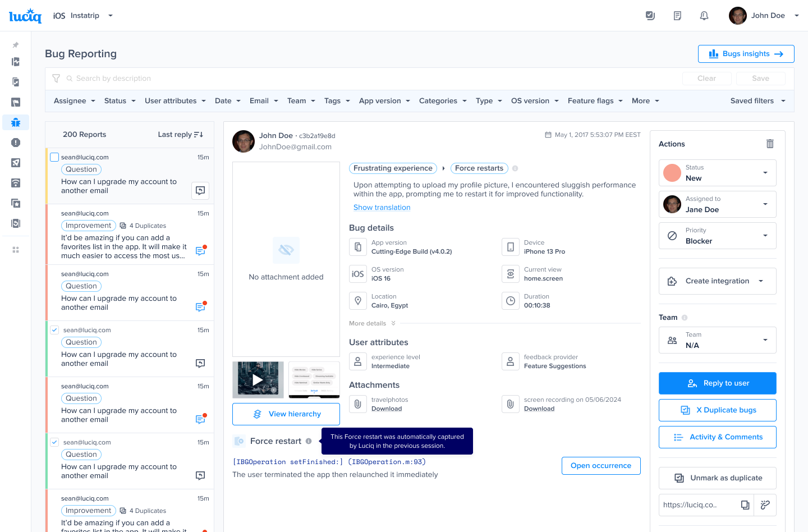Click the Reply to user button
This screenshot has height=532, width=808.
[x=717, y=383]
